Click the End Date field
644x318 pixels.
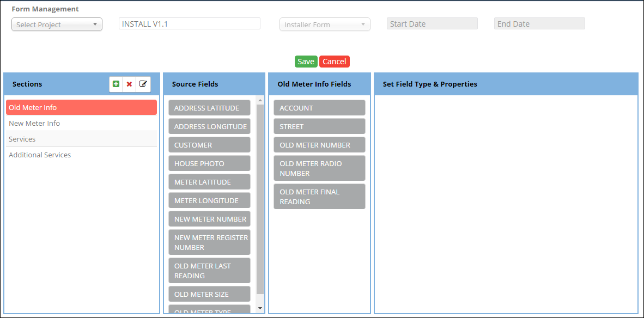coord(539,23)
